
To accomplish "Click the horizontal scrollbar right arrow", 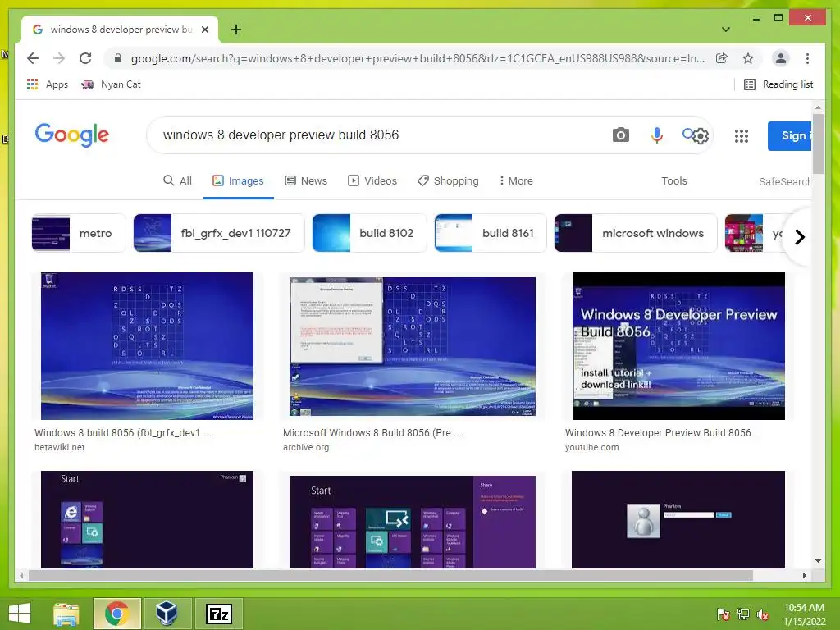I will tap(804, 575).
